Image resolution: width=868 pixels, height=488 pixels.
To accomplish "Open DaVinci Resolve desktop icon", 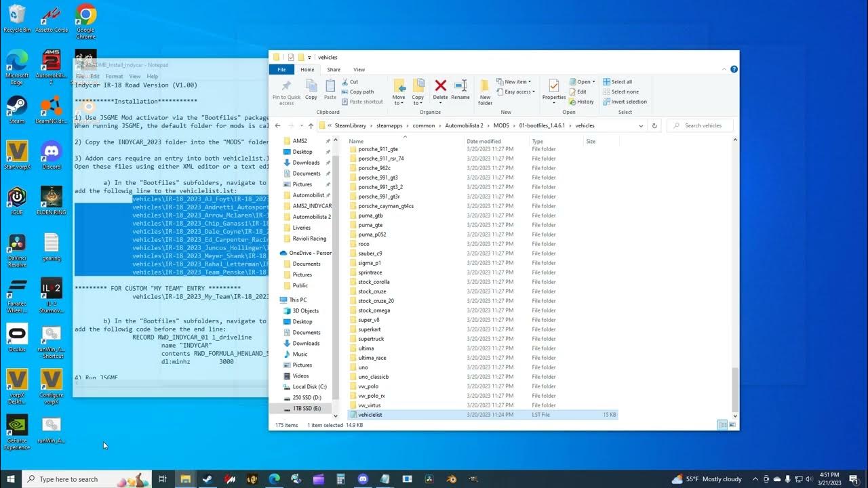I will pyautogui.click(x=17, y=250).
